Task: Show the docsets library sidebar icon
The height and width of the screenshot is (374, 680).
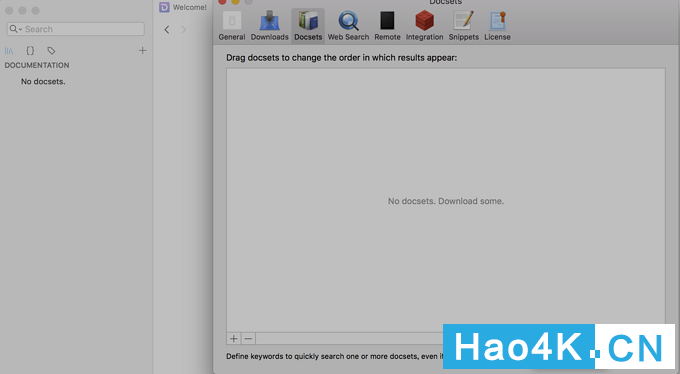Action: point(9,51)
